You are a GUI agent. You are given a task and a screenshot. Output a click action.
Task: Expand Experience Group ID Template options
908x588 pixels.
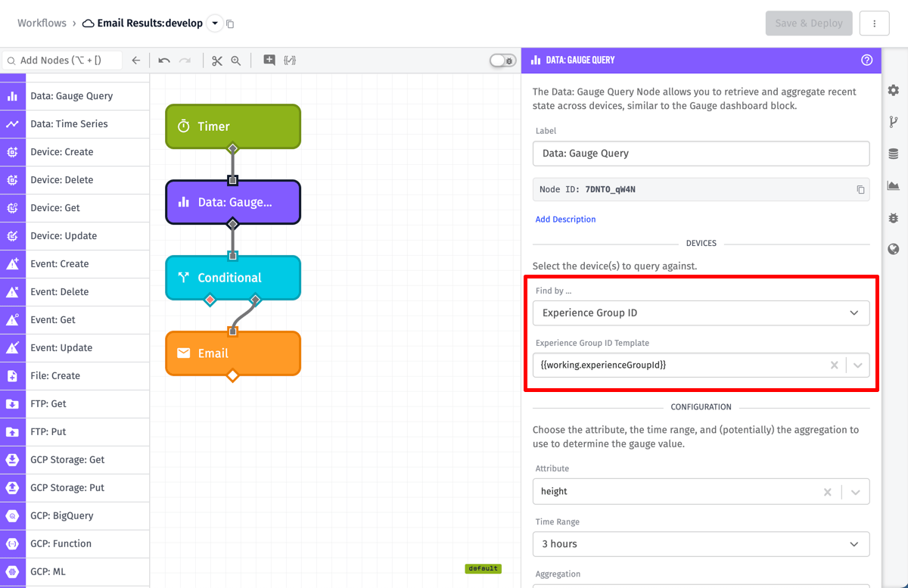[857, 365]
